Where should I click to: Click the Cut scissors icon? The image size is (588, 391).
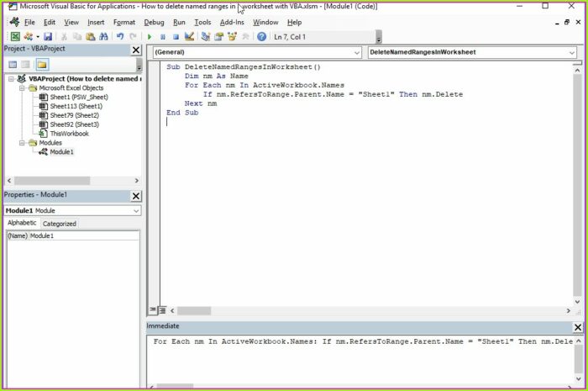pos(64,37)
